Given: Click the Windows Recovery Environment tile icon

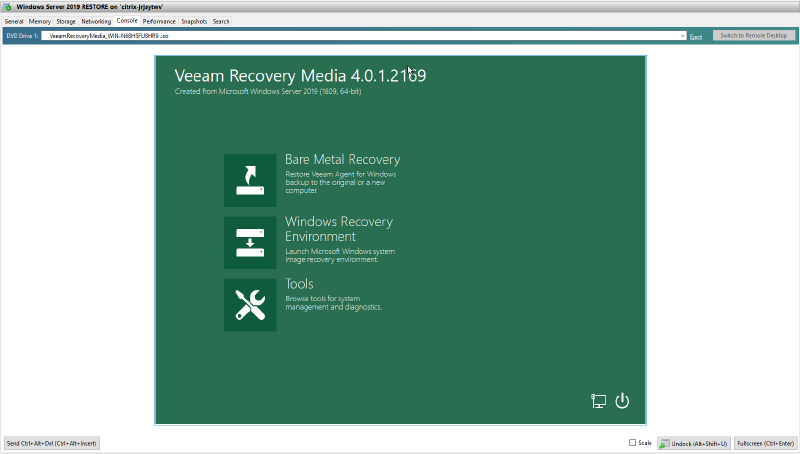Looking at the screenshot, I should 250,242.
